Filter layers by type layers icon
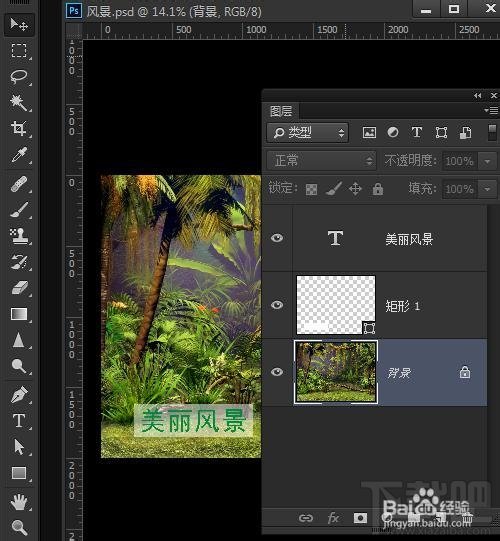The image size is (500, 541). click(x=417, y=132)
